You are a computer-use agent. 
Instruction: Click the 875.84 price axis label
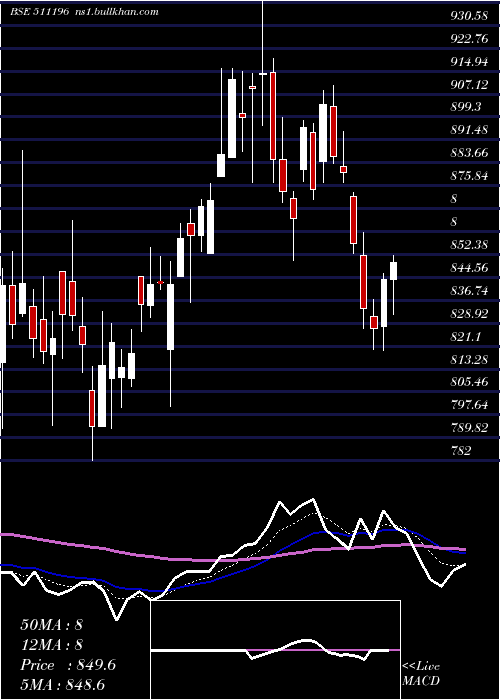[469, 176]
